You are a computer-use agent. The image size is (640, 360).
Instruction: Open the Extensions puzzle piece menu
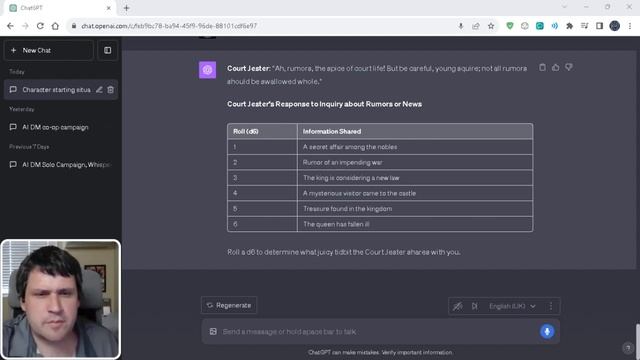569,26
